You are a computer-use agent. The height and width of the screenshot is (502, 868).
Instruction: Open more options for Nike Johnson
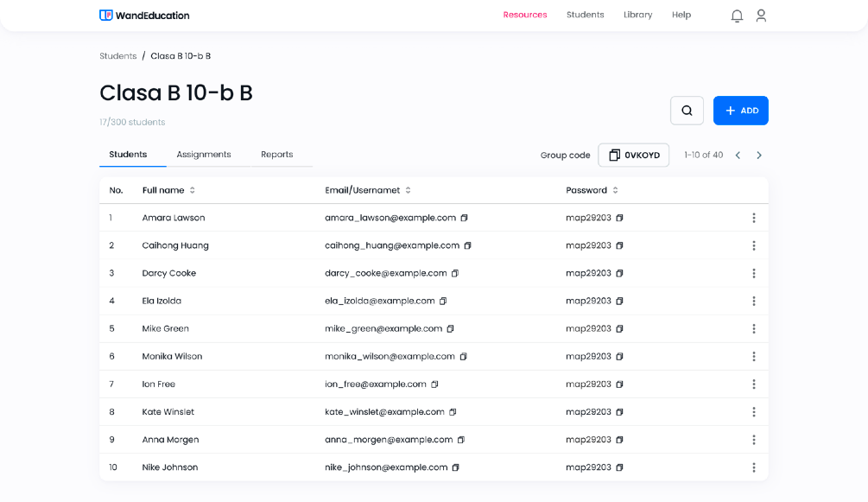753,467
